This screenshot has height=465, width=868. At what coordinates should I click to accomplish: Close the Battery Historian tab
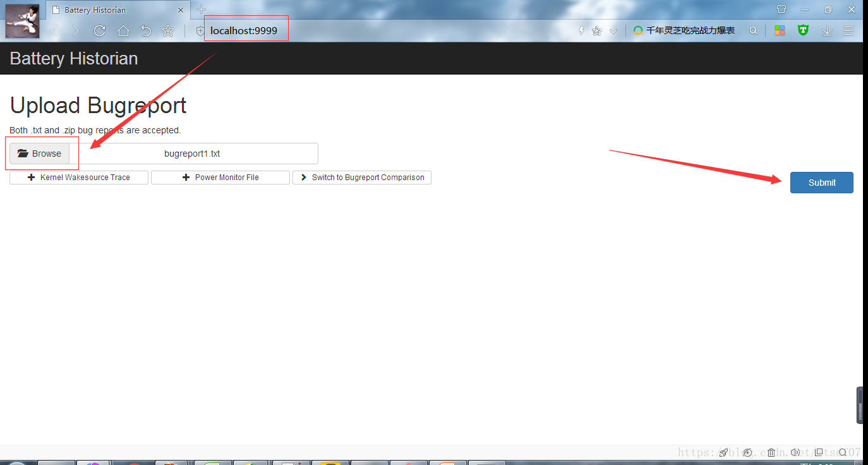click(181, 10)
